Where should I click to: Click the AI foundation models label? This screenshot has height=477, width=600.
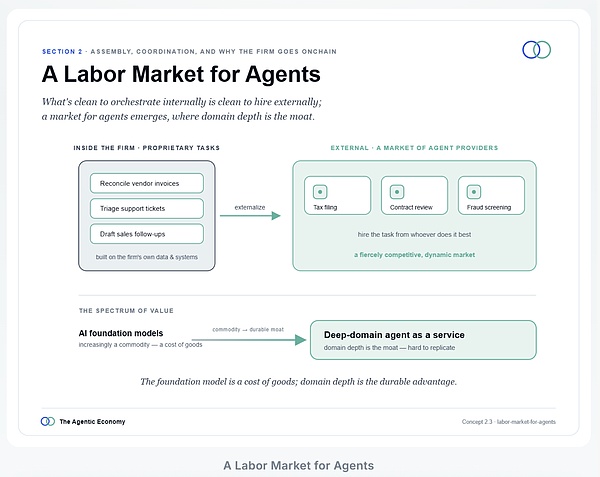click(121, 333)
